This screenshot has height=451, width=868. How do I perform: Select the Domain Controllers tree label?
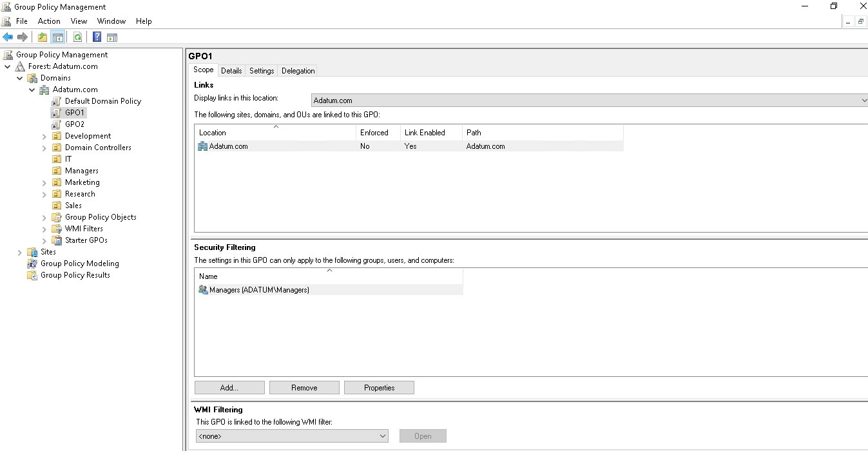pyautogui.click(x=98, y=148)
